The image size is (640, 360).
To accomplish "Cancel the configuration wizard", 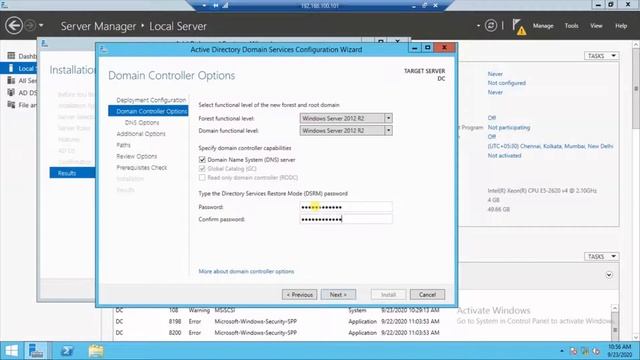I will [427, 294].
